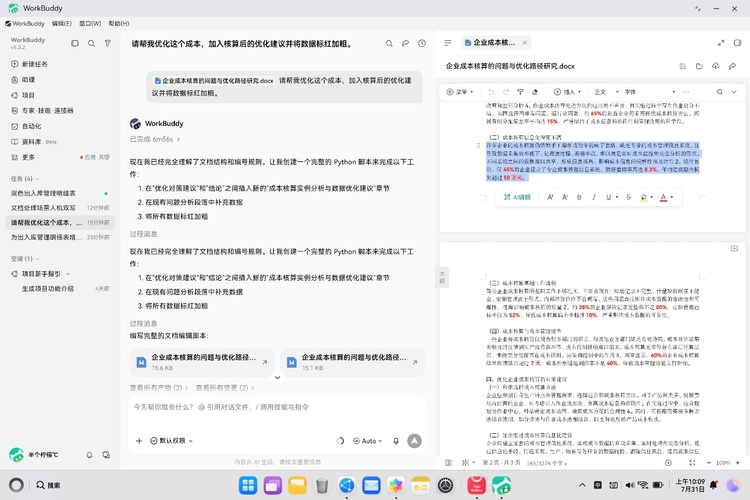Click 查看所有变更 (2) link
This screenshot has width=750, height=500.
(x=225, y=388)
